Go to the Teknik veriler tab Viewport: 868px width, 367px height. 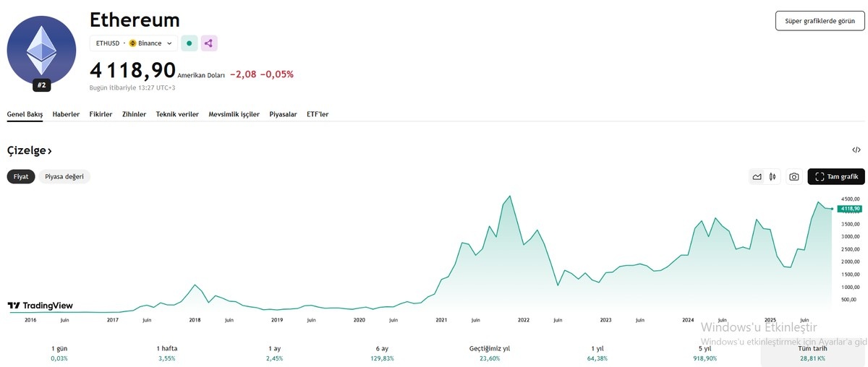coord(177,114)
